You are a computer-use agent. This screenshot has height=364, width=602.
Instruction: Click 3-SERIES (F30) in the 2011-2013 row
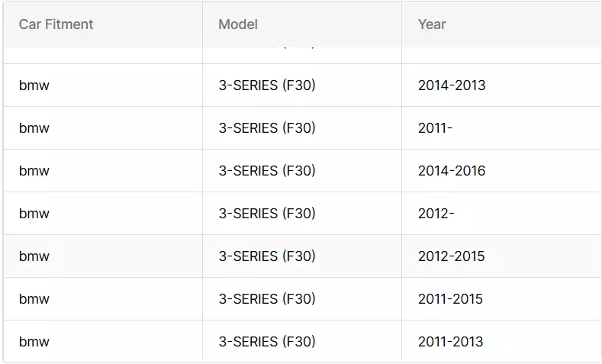pos(267,342)
